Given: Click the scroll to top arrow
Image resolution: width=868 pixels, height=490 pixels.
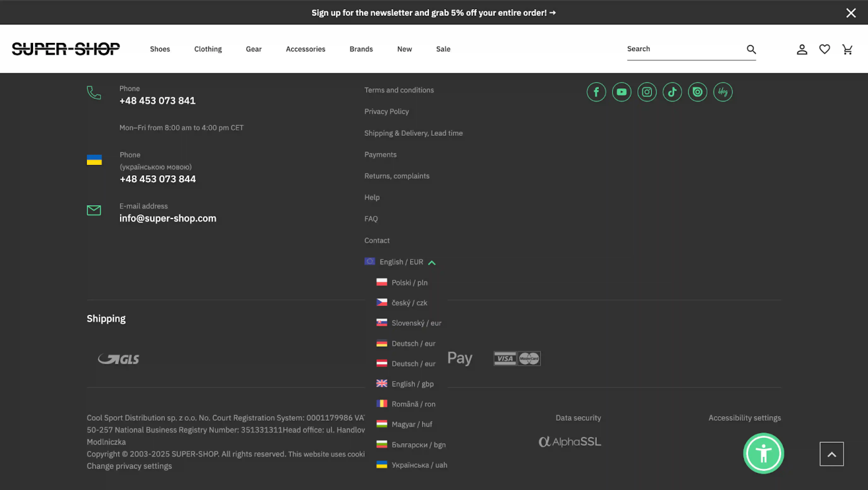Looking at the screenshot, I should click(831, 454).
